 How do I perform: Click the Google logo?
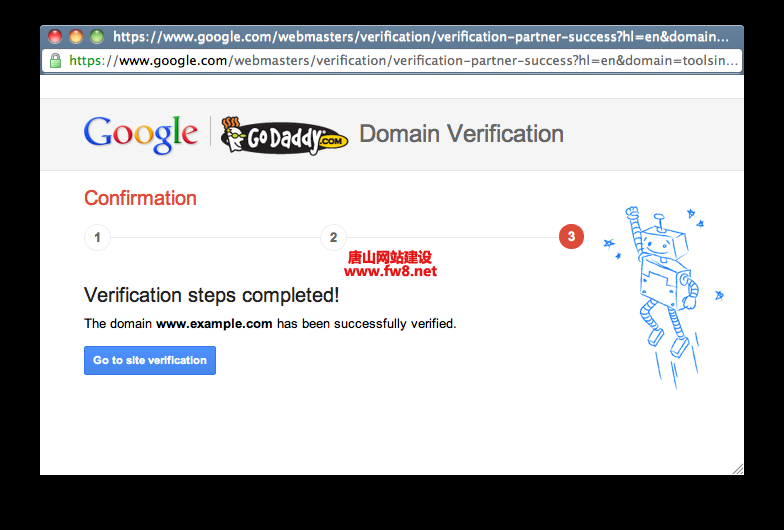click(140, 134)
